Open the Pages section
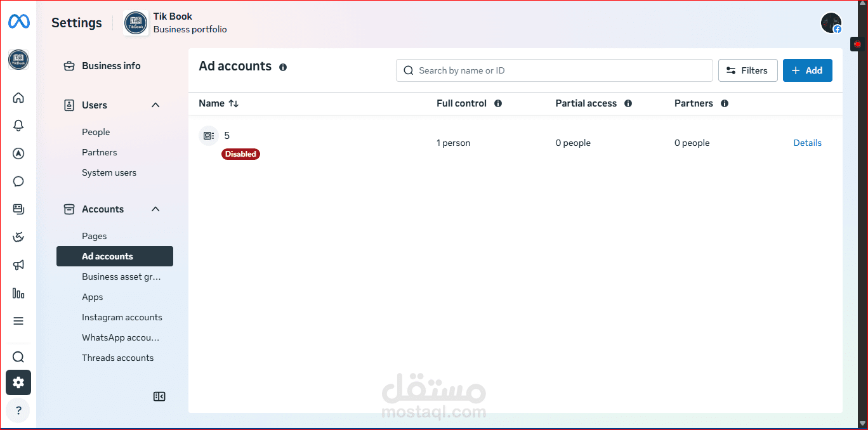Viewport: 868px width, 430px height. pos(94,235)
